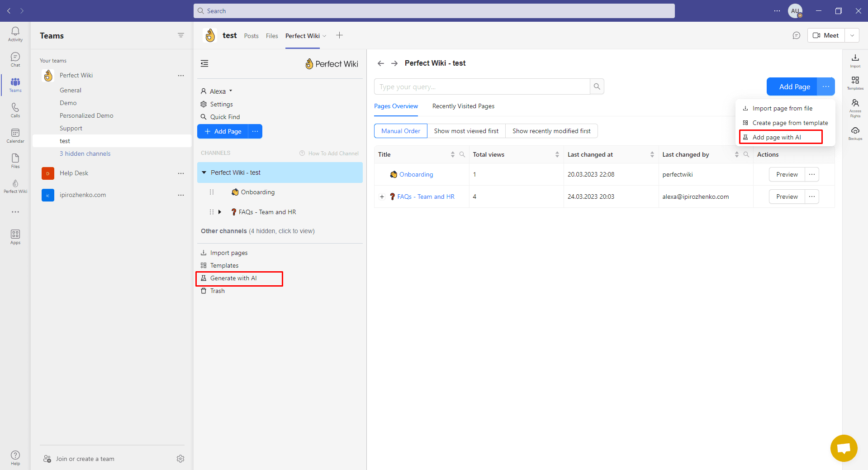Open more options for Perfect Wiki team
Viewport: 868px width, 470px height.
point(181,76)
